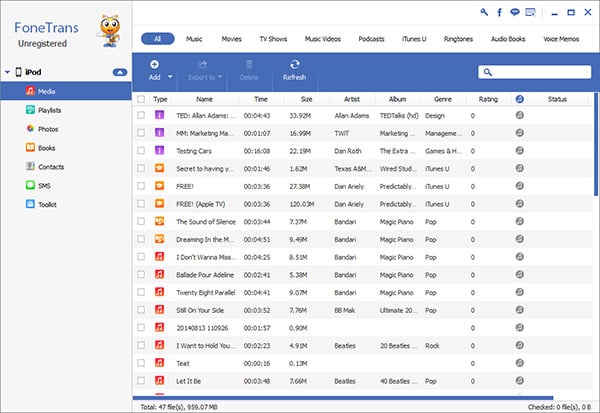Sort by the Time column header

(x=261, y=99)
